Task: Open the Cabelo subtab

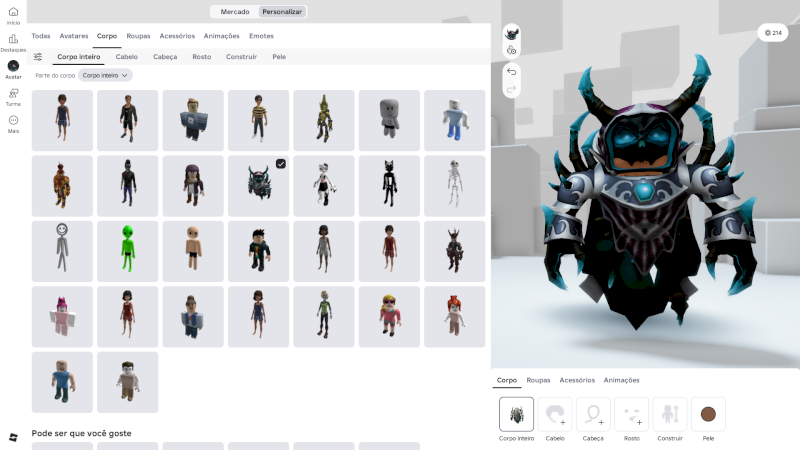Action: coord(127,57)
